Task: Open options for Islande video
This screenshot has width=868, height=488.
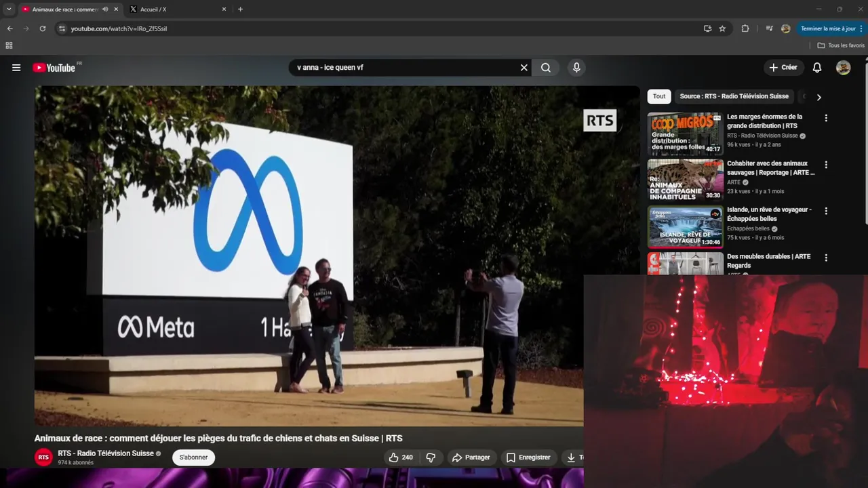Action: point(826,211)
